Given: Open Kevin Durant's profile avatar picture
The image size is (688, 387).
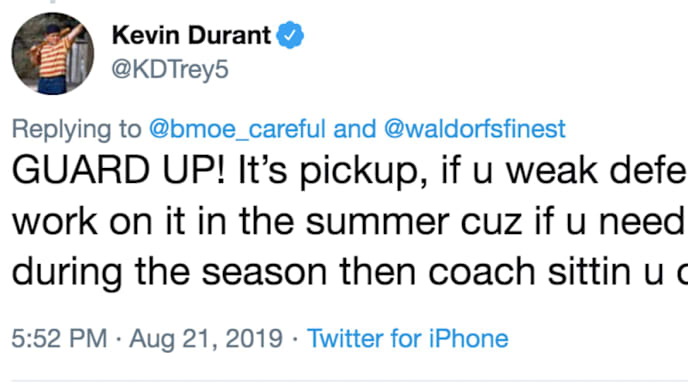Looking at the screenshot, I should click(53, 54).
